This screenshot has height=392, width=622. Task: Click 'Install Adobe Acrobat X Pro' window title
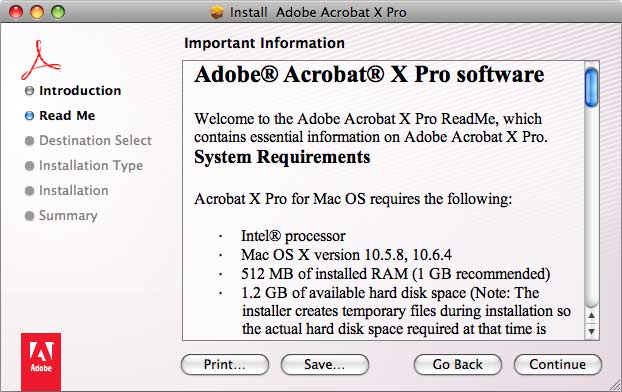pos(318,12)
